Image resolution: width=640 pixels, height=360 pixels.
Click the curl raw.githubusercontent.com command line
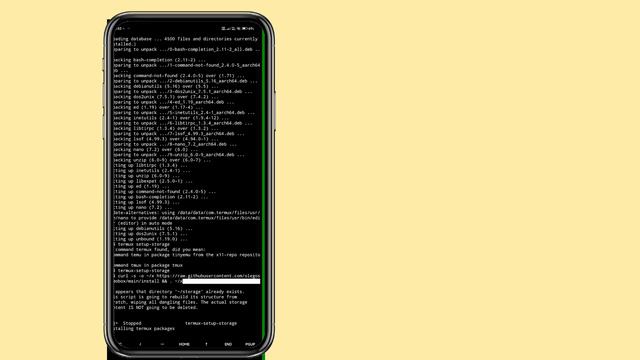(187, 276)
